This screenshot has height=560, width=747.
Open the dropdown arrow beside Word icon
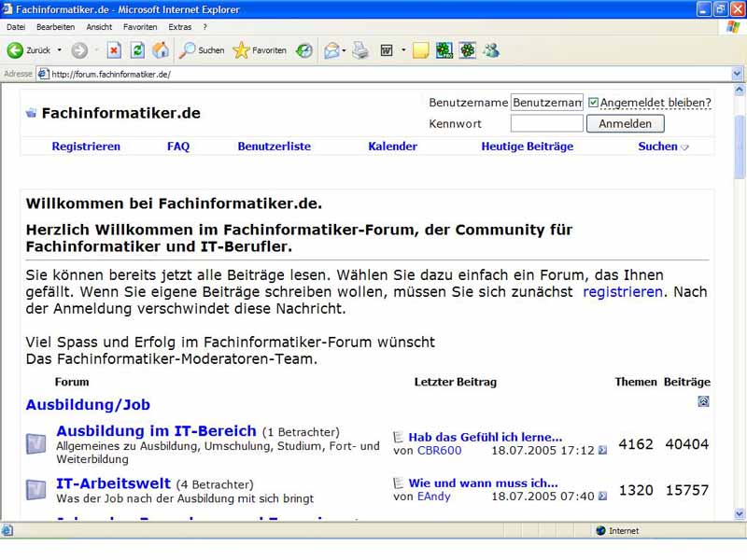(x=403, y=50)
